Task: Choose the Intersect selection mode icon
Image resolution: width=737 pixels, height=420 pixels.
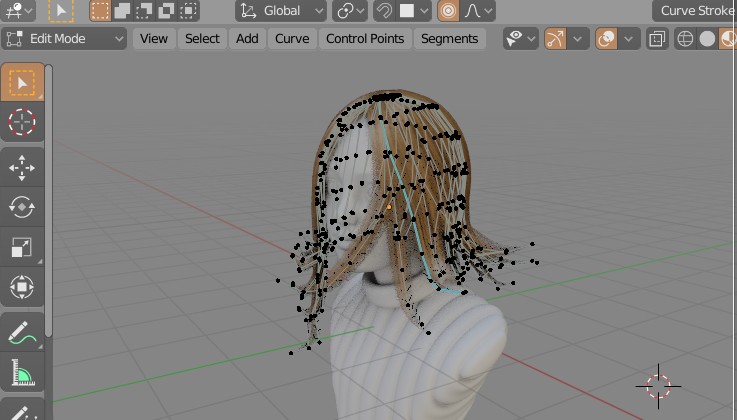Action: pos(188,10)
